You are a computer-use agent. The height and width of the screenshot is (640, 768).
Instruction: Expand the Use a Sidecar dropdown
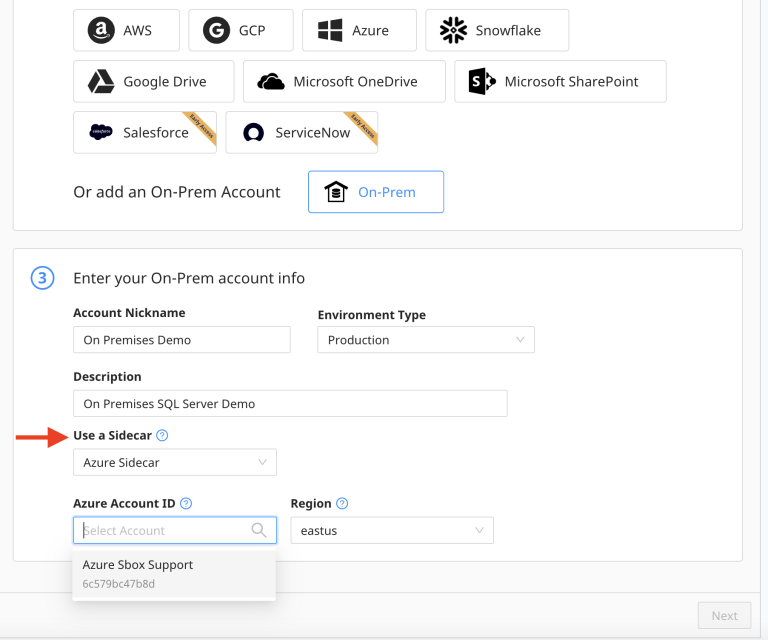pyautogui.click(x=175, y=462)
